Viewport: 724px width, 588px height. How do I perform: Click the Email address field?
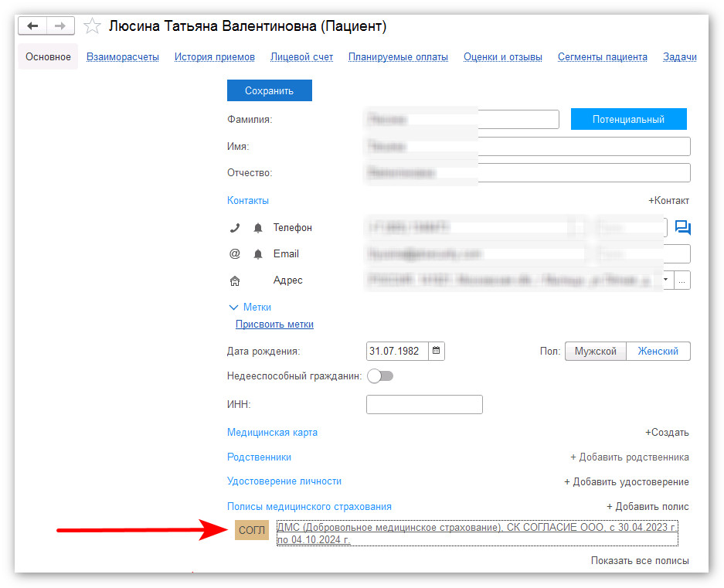point(476,253)
